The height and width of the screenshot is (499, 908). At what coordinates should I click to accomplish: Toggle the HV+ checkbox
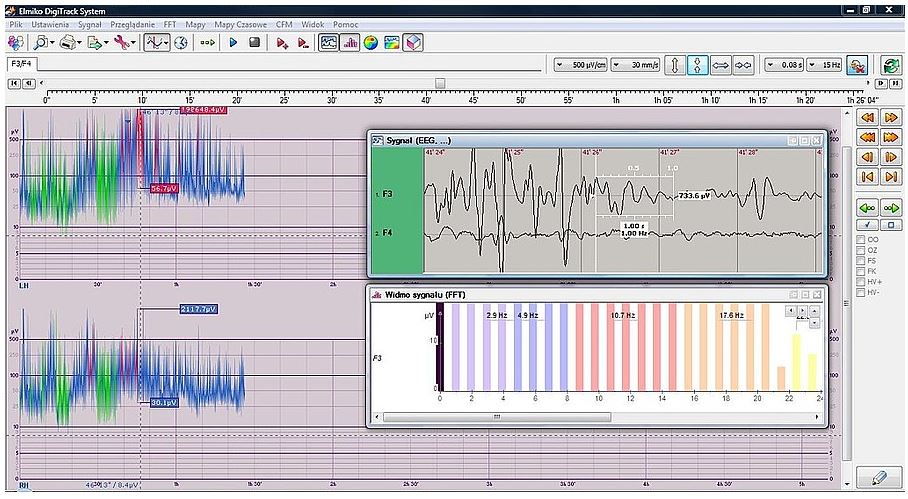pyautogui.click(x=859, y=281)
